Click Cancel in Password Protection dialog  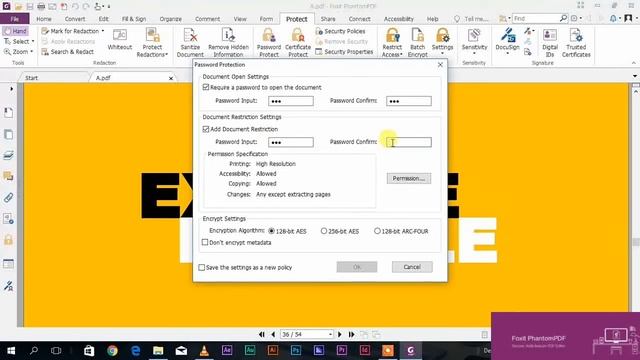tap(412, 267)
